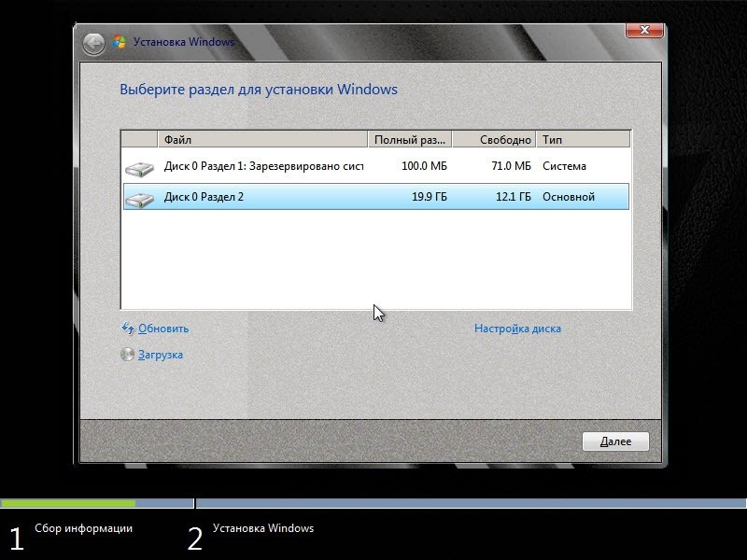Sort by the Тип column header
747x560 pixels.
click(x=583, y=139)
